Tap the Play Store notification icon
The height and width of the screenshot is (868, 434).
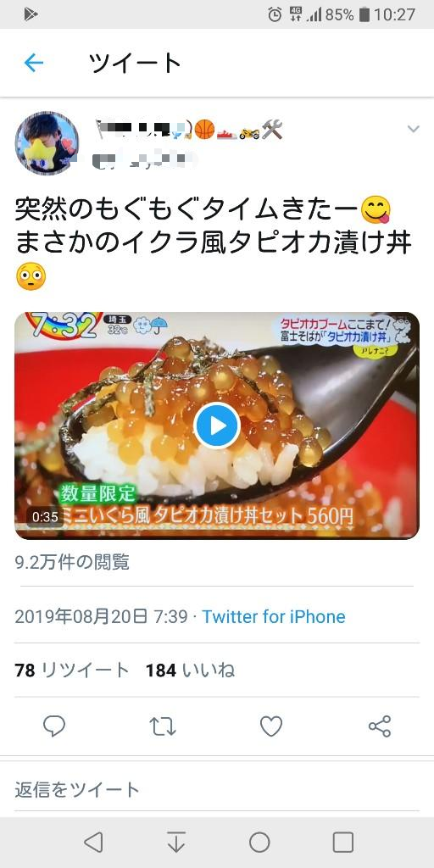(31, 14)
